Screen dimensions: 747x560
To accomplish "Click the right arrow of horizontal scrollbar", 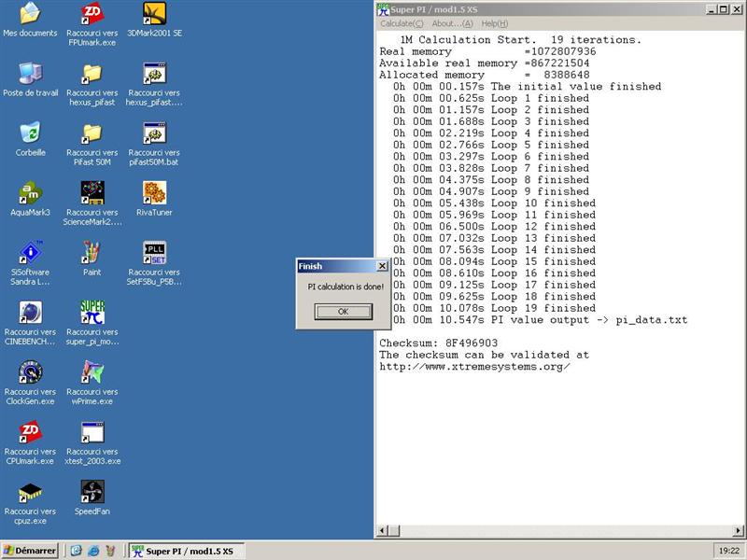I will [x=738, y=530].
